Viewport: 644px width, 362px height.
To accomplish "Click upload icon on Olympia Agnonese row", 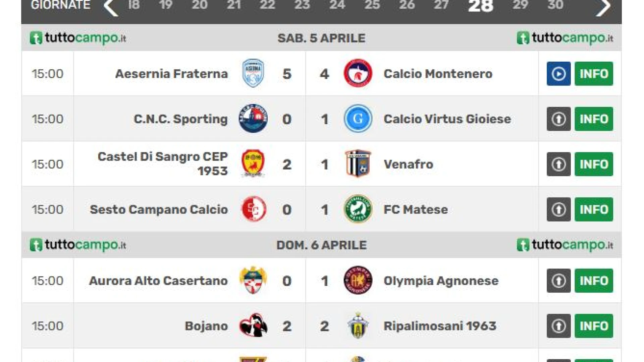I will click(x=558, y=281).
